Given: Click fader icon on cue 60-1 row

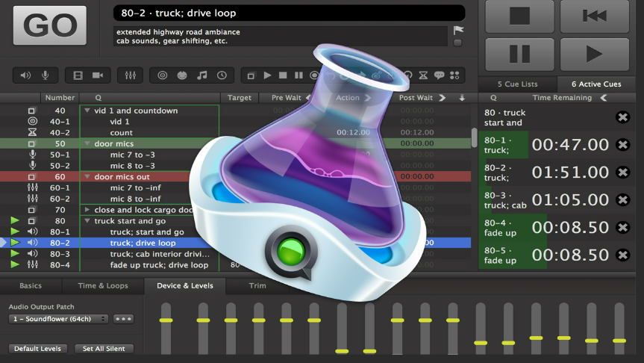Looking at the screenshot, I should pos(32,187).
